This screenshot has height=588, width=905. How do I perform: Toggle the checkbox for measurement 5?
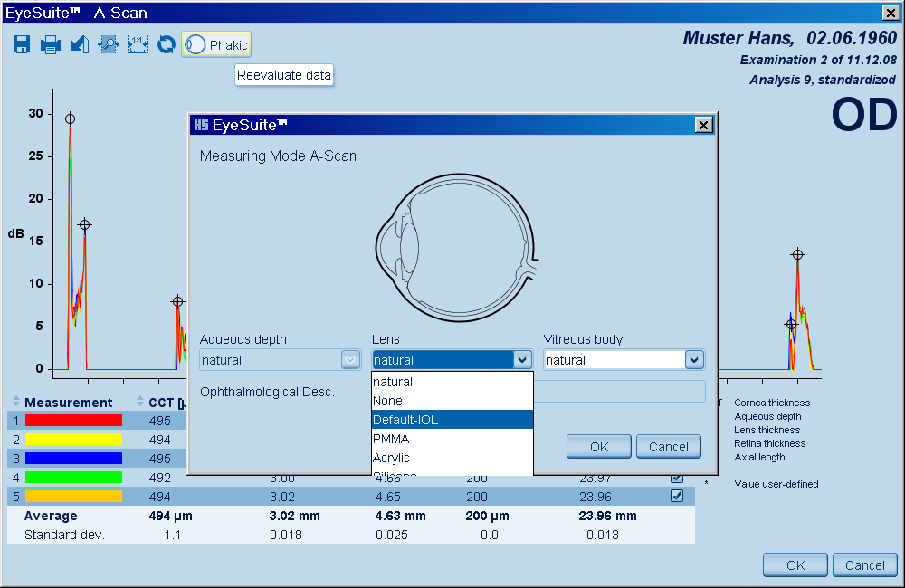click(x=676, y=496)
